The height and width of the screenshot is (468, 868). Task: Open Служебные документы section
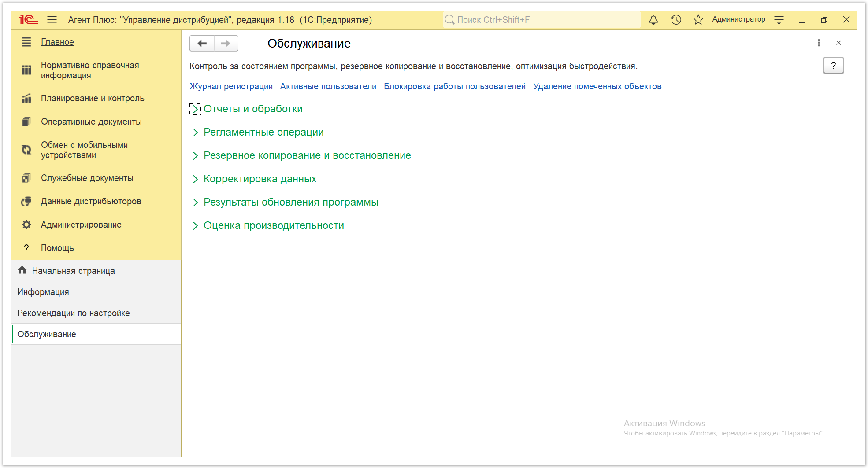pos(87,178)
